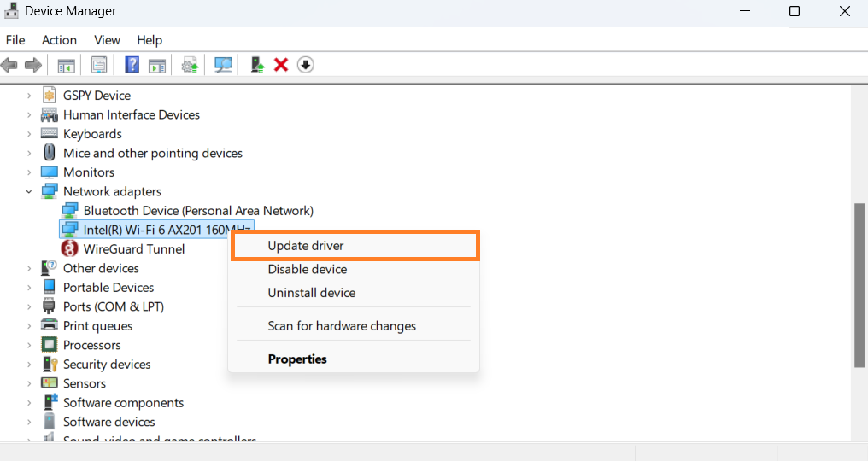
Task: Click the Ports (COM & LPT) icon
Action: [50, 306]
